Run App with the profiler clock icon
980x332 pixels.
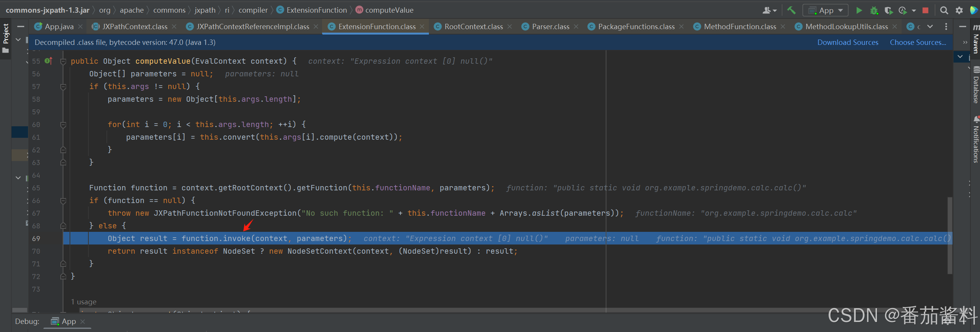coord(903,10)
